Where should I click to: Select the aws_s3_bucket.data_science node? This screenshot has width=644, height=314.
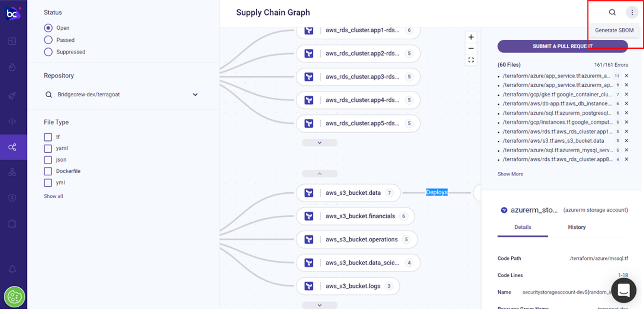[x=358, y=263]
